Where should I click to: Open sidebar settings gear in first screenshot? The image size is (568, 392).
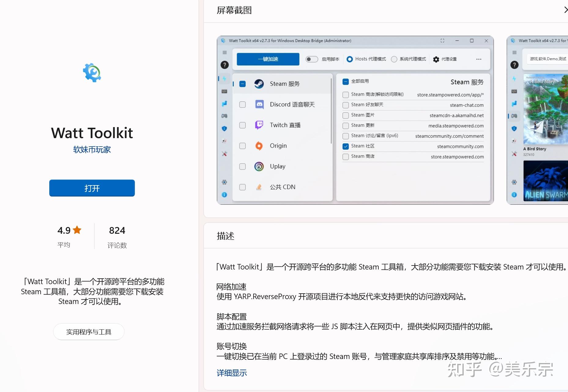(x=224, y=182)
